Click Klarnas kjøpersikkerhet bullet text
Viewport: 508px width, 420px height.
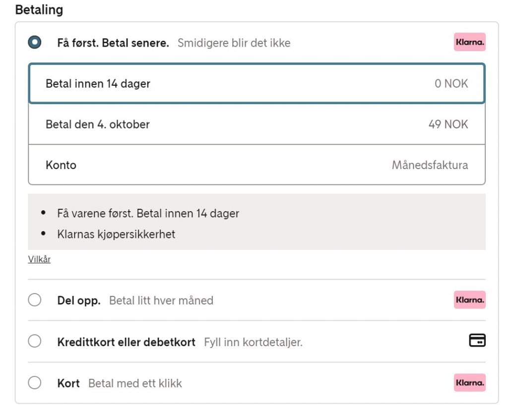point(116,234)
